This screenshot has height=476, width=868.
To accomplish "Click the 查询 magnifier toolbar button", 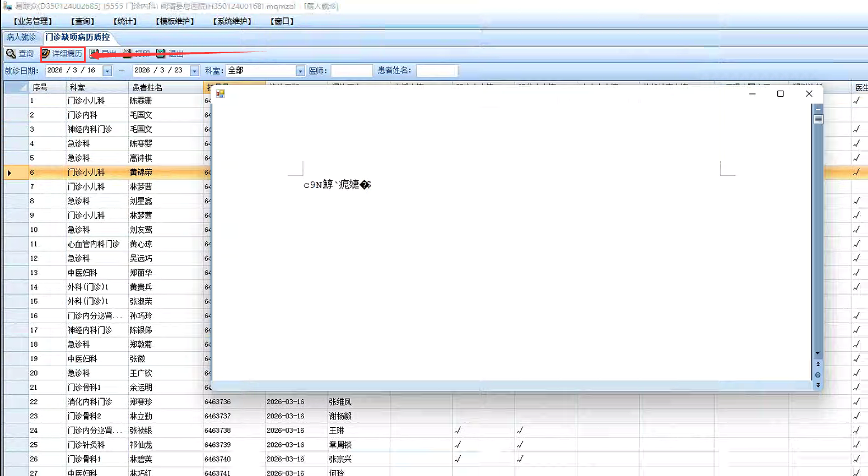I will pos(20,54).
